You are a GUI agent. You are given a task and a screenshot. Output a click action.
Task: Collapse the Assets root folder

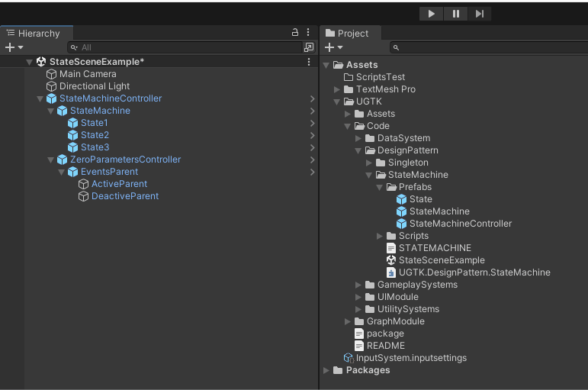pos(326,66)
